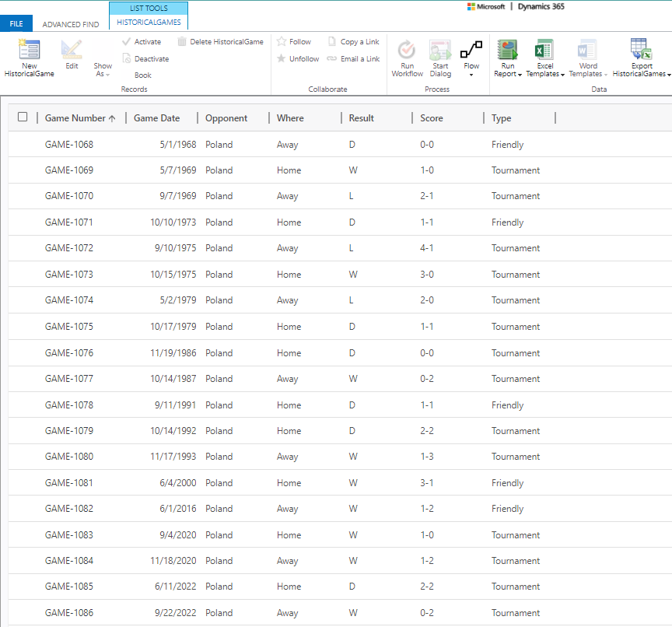Image resolution: width=672 pixels, height=627 pixels.
Task: Expand the Word Templates dropdown arrow
Action: point(606,75)
